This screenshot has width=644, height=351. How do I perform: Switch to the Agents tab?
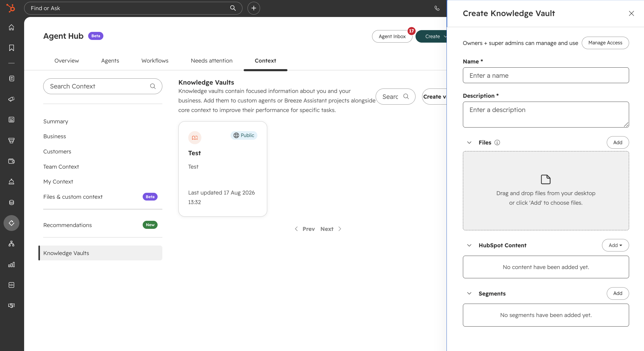coord(110,60)
